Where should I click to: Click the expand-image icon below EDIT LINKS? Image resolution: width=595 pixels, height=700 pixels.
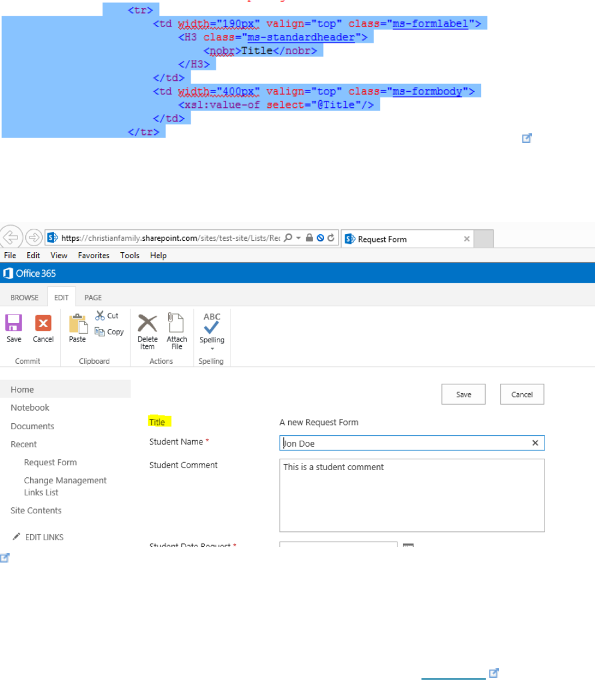pos(4,558)
